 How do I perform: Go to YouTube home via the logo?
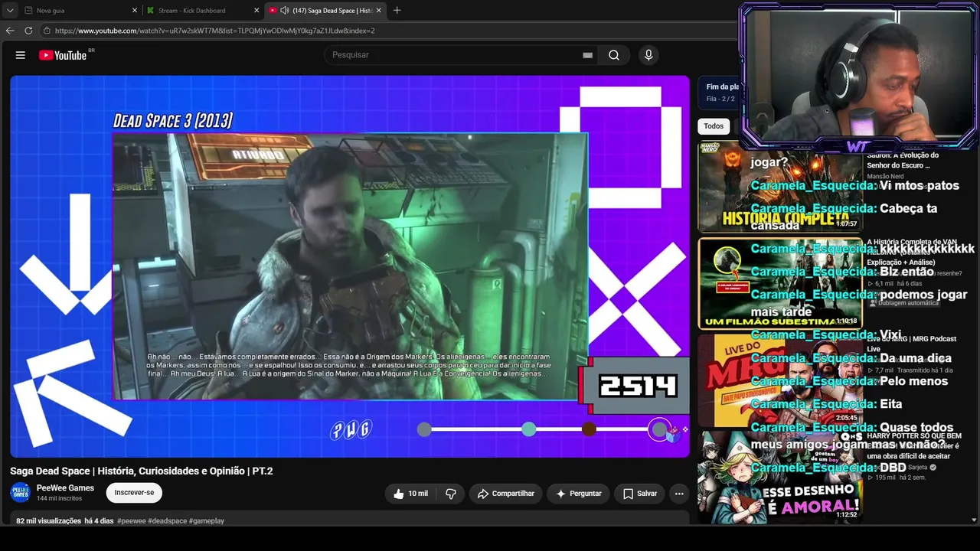63,55
